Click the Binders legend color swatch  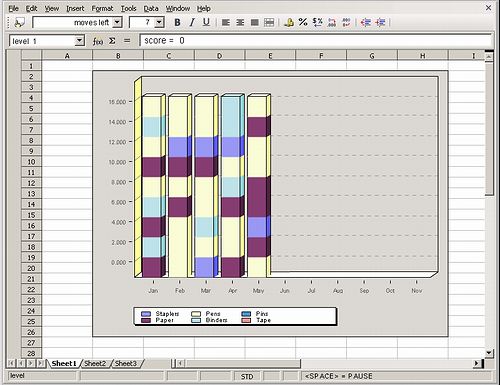coord(196,320)
